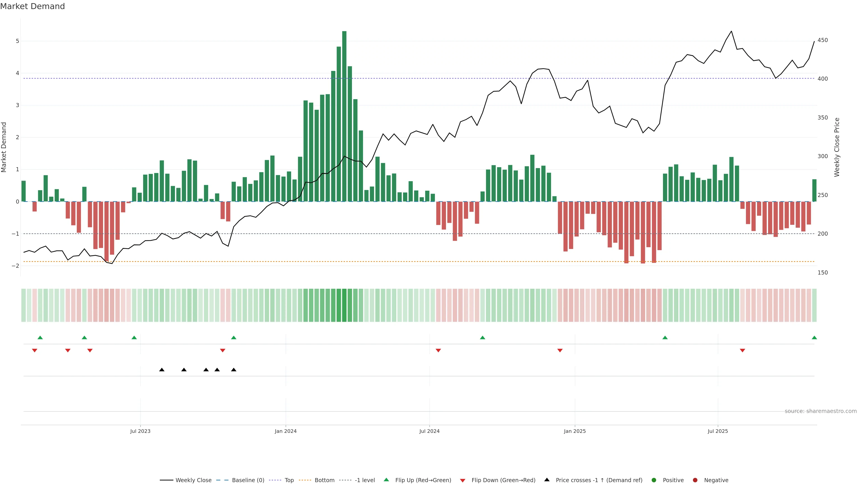Click the red Negative legend dot
This screenshot has width=868, height=488.
pyautogui.click(x=695, y=480)
